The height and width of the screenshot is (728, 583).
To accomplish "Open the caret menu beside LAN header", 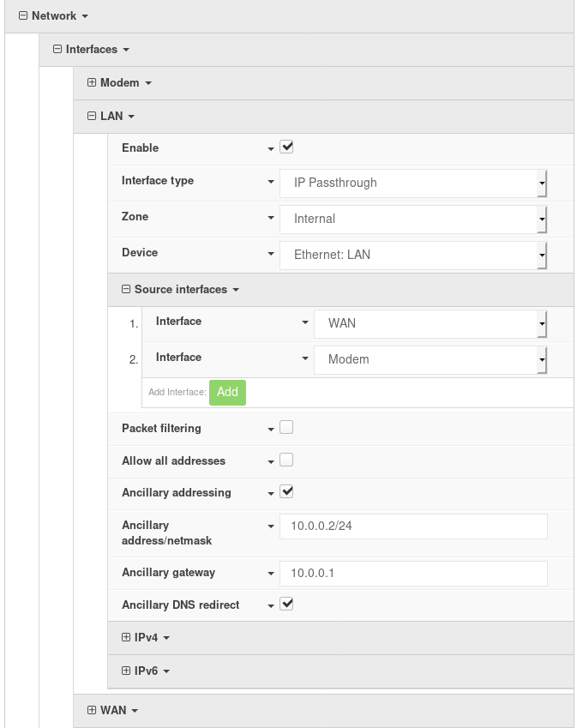I will (131, 117).
